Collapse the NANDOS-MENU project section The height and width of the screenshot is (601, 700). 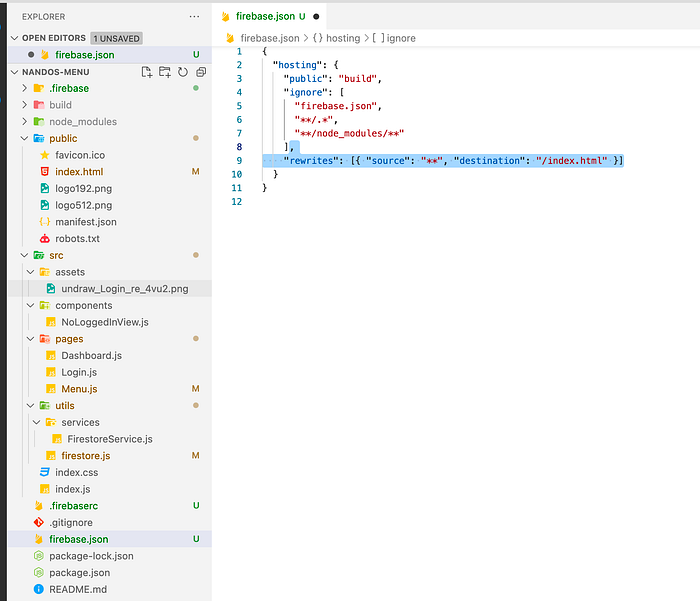[x=15, y=72]
